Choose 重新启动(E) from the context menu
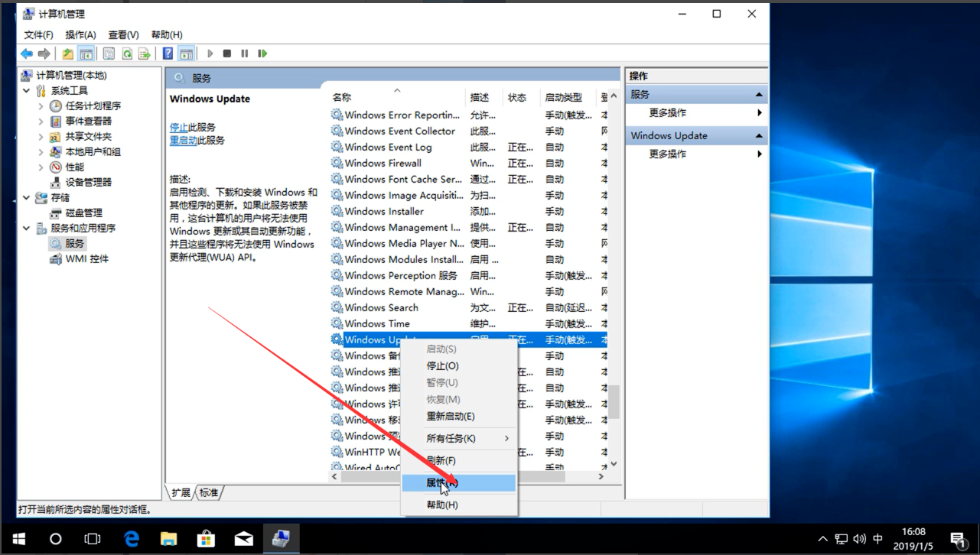This screenshot has height=555, width=980. coord(450,417)
